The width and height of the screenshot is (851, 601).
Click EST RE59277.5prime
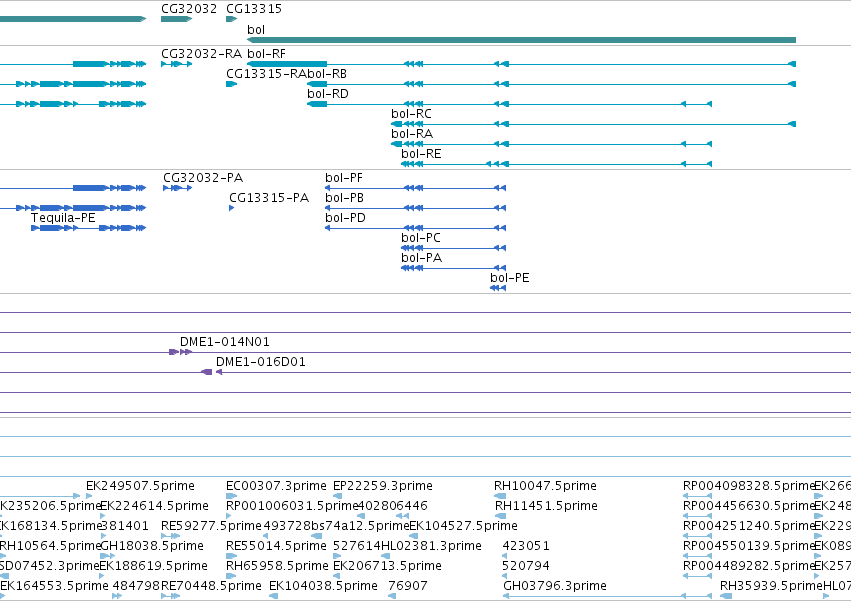[x=211, y=526]
